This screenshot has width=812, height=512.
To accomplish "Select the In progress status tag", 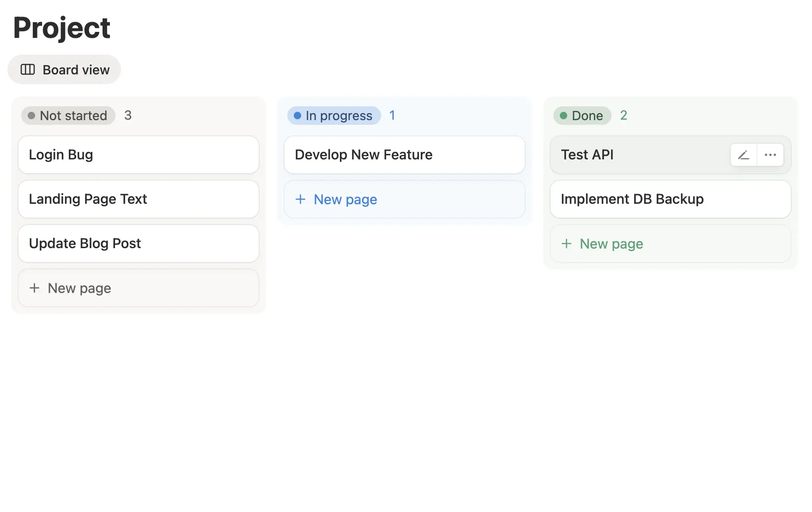I will (x=333, y=116).
